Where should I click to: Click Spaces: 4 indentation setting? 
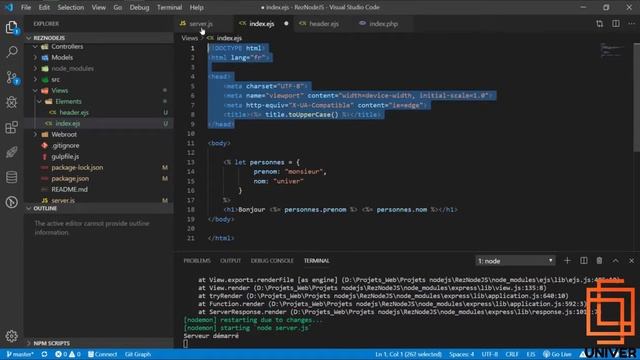(x=462, y=354)
